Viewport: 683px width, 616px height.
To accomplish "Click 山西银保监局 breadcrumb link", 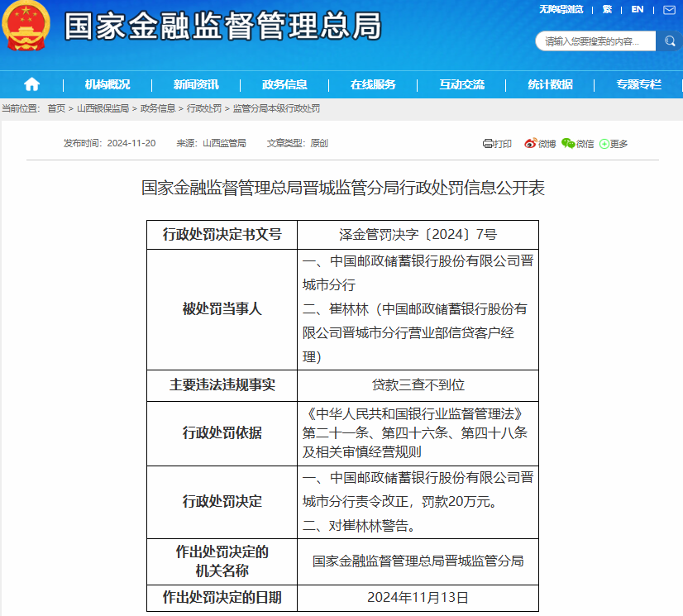I will pyautogui.click(x=103, y=108).
